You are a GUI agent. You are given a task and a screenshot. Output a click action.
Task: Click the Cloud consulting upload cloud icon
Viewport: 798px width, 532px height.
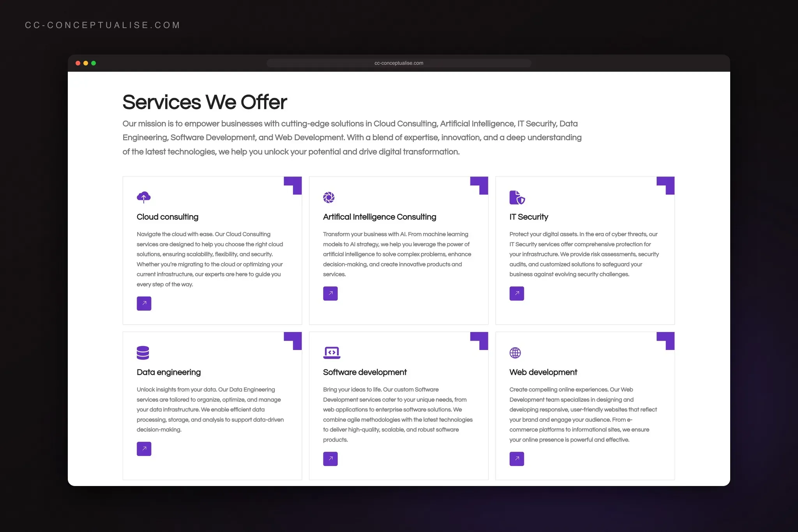point(144,197)
